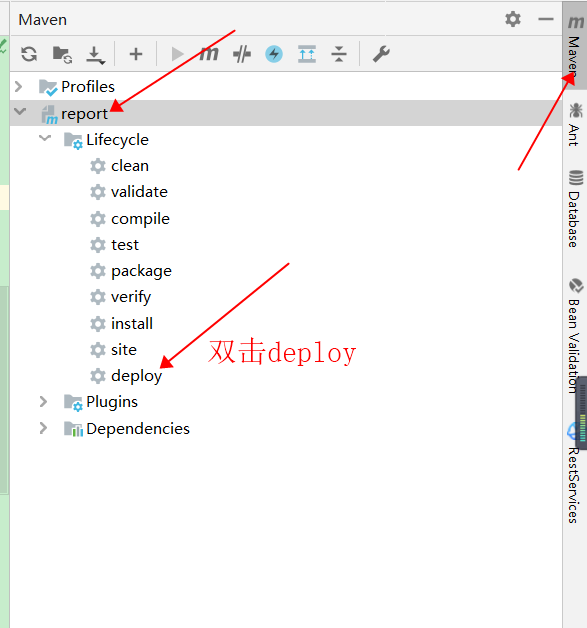This screenshot has height=628, width=587.
Task: Select the deploy lifecycle goal
Action: tap(137, 376)
